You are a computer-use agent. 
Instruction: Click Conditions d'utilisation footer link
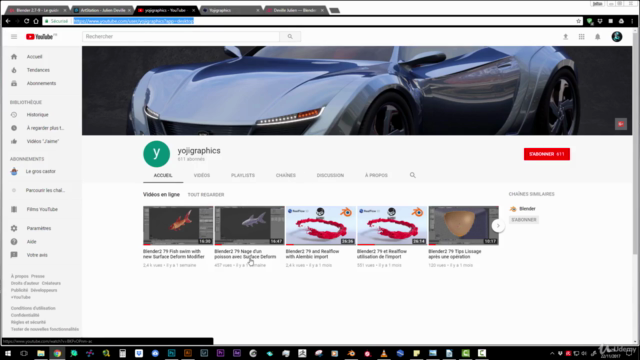(33, 308)
